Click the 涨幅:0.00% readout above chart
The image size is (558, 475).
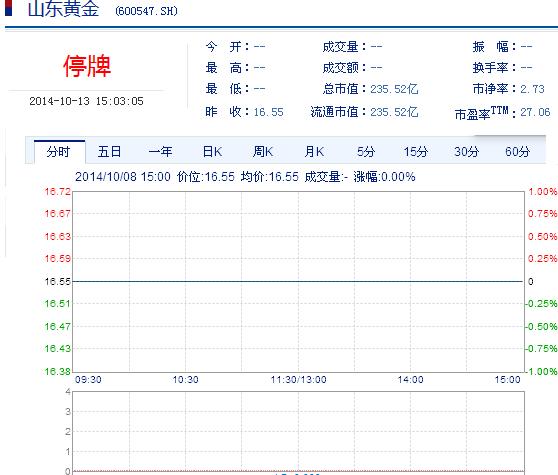pos(384,177)
